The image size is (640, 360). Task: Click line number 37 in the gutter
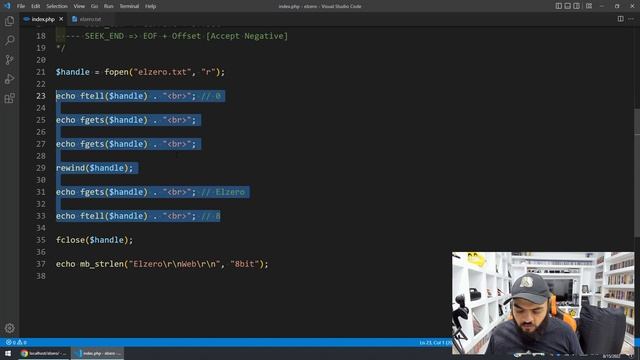(x=41, y=264)
